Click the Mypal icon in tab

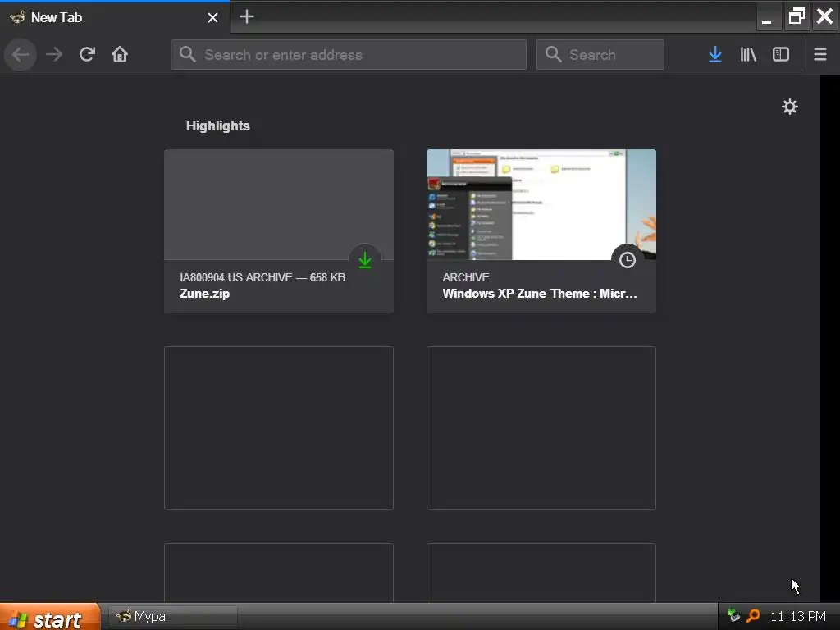click(x=17, y=17)
